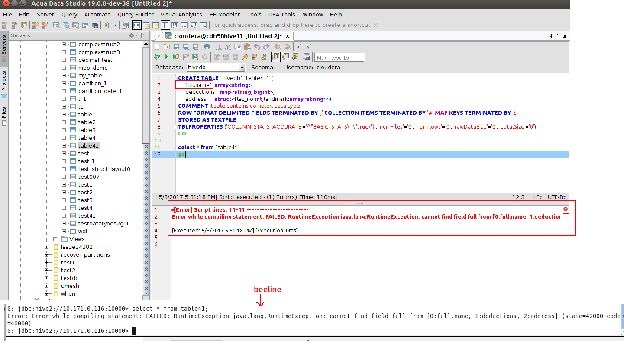Collapse the Servers panel with the pin arrow
Image resolution: width=624 pixels, height=364 pixels.
[143, 35]
